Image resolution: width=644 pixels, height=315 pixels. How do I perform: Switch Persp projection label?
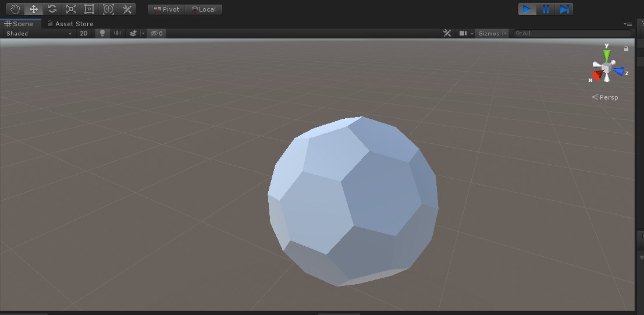pos(605,97)
